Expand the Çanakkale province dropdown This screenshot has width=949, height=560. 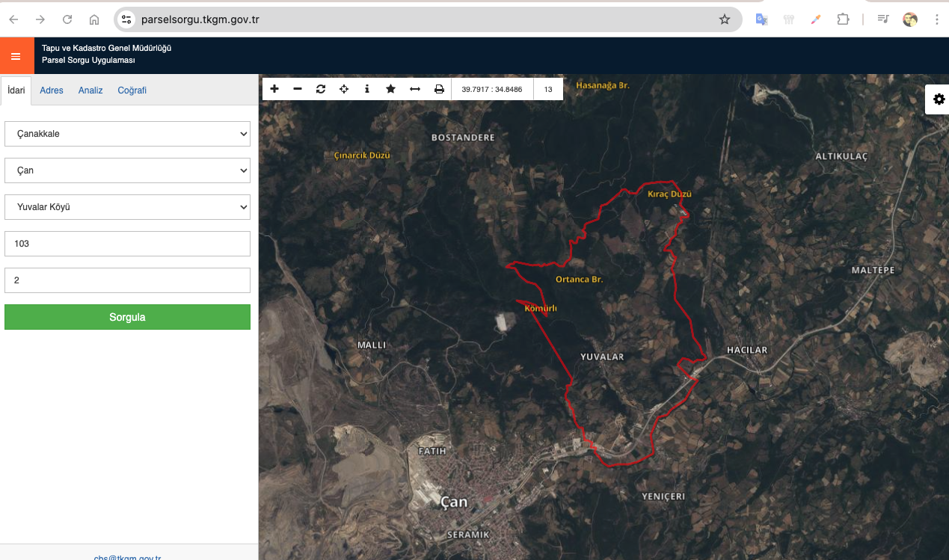tap(127, 134)
